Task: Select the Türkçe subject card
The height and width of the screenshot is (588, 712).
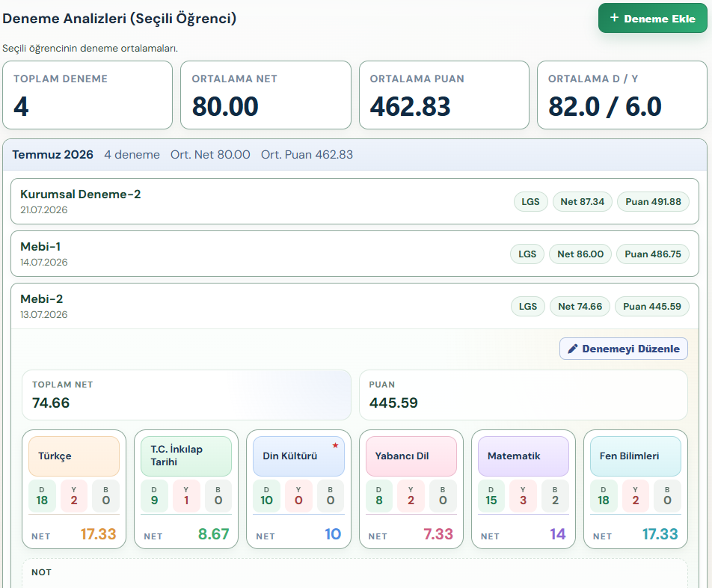Action: pyautogui.click(x=74, y=489)
